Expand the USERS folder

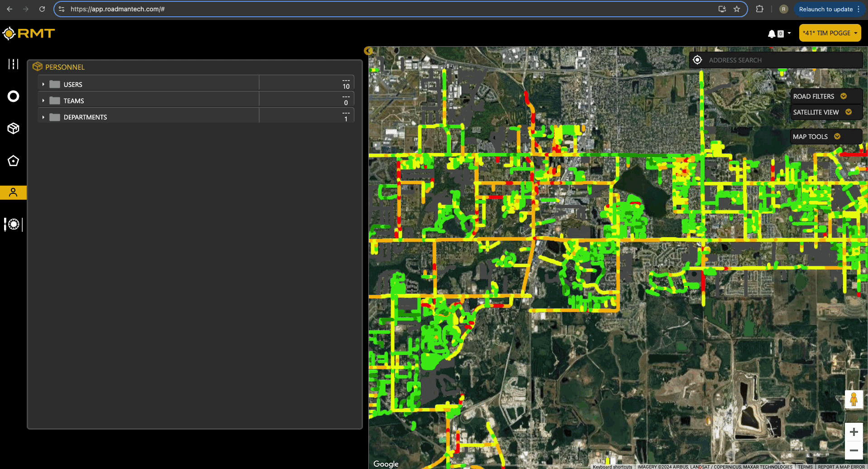point(43,85)
